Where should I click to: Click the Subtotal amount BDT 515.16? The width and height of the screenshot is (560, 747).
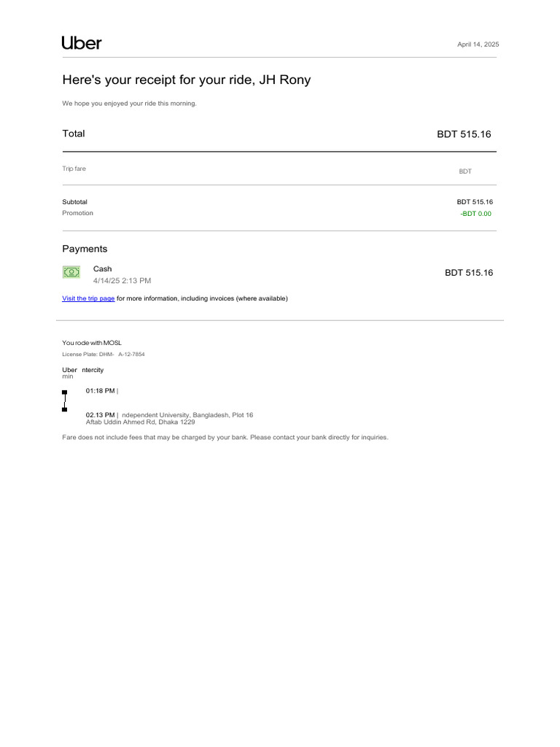point(475,201)
